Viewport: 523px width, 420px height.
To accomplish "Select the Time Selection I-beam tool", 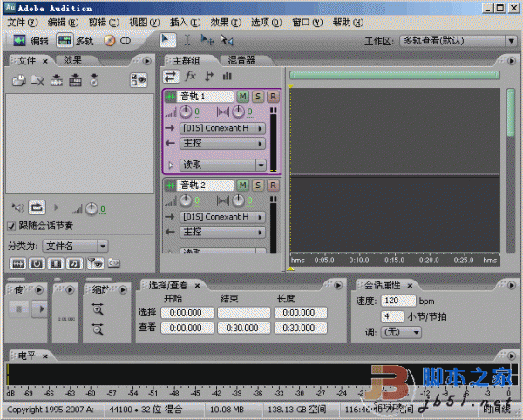I will coord(187,40).
